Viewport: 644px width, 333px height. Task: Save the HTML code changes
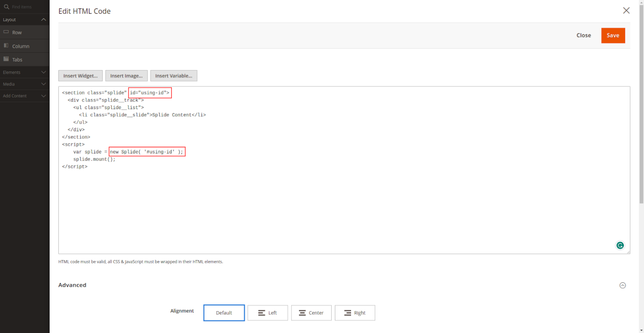tap(613, 35)
